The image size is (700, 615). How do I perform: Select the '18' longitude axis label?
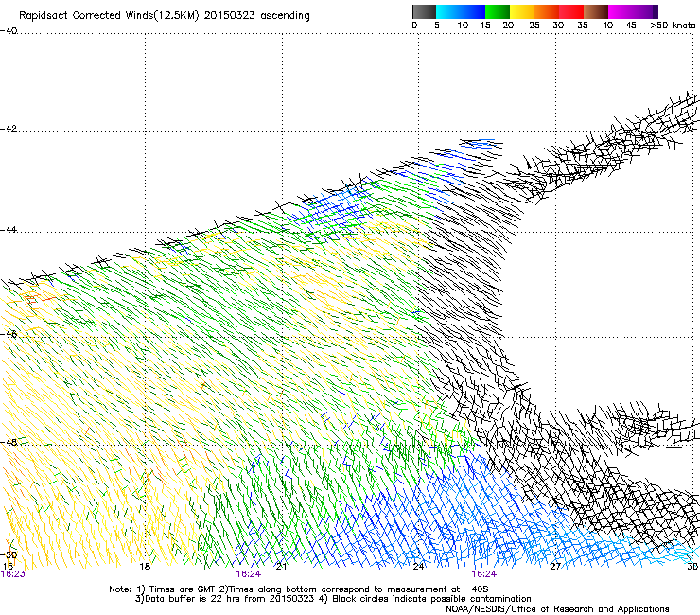click(x=145, y=567)
